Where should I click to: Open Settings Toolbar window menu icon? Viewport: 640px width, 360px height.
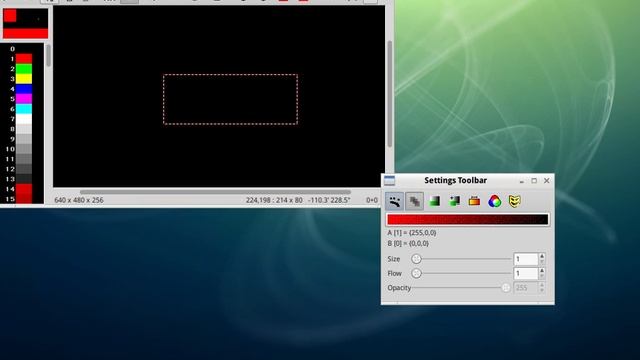click(389, 180)
